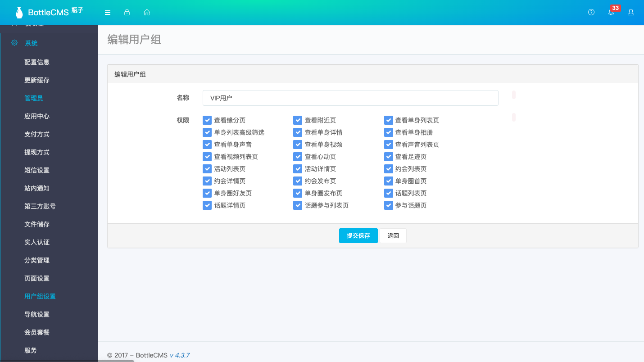Image resolution: width=644 pixels, height=362 pixels.
Task: Click the BottleCMS bottle logo icon
Action: [x=19, y=13]
